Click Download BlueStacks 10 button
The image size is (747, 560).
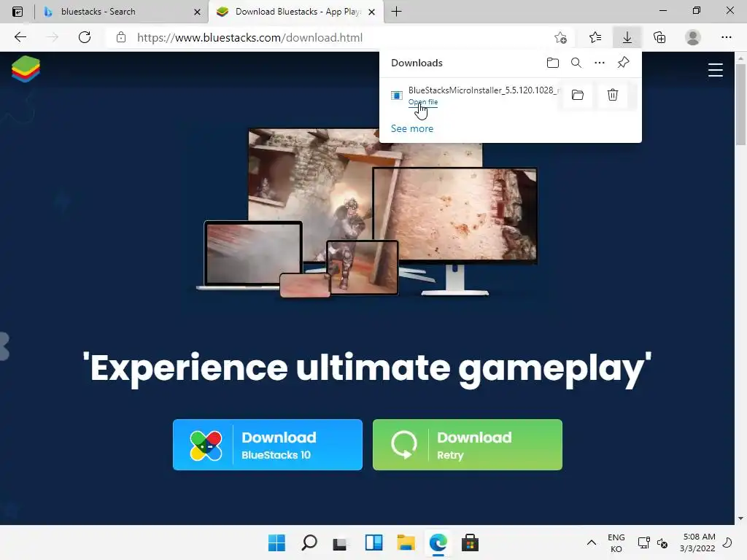268,445
